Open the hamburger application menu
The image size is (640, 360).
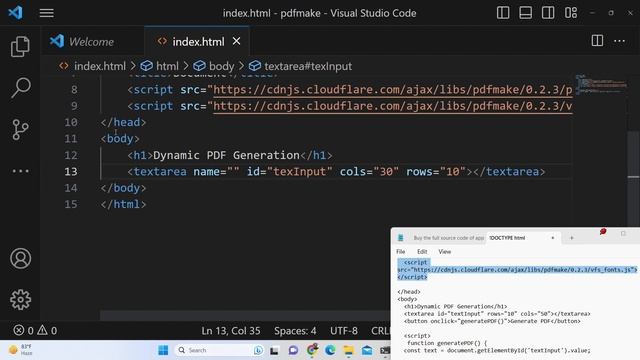click(x=47, y=13)
